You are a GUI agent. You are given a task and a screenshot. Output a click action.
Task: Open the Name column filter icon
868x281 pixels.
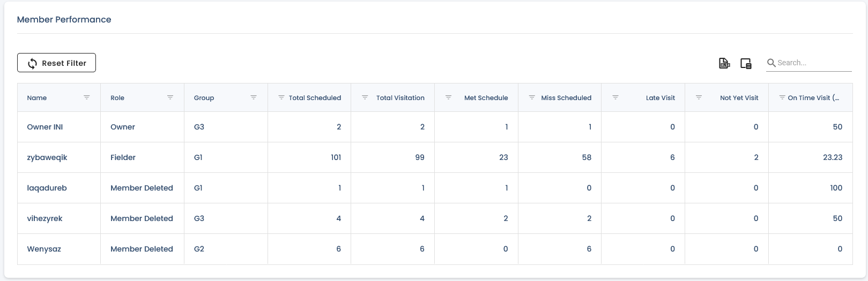tap(86, 97)
